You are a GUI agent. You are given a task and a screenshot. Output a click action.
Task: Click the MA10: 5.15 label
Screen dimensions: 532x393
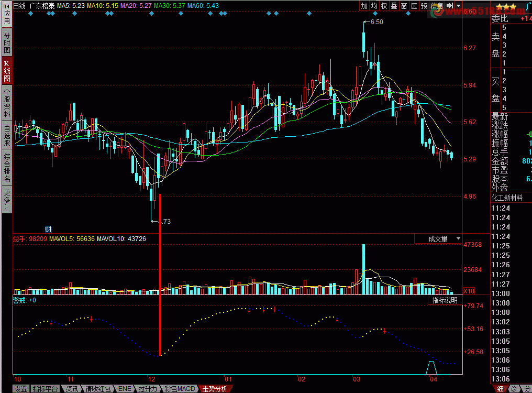[x=103, y=6]
